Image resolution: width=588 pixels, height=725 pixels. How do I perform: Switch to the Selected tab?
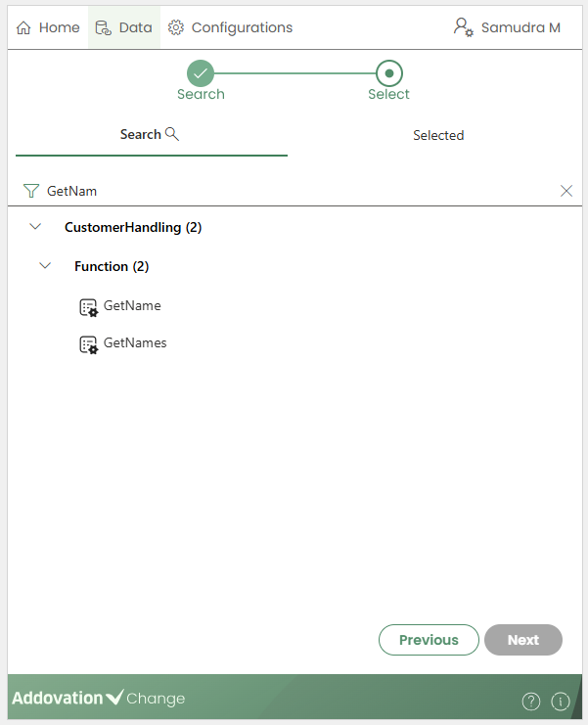pyautogui.click(x=437, y=135)
